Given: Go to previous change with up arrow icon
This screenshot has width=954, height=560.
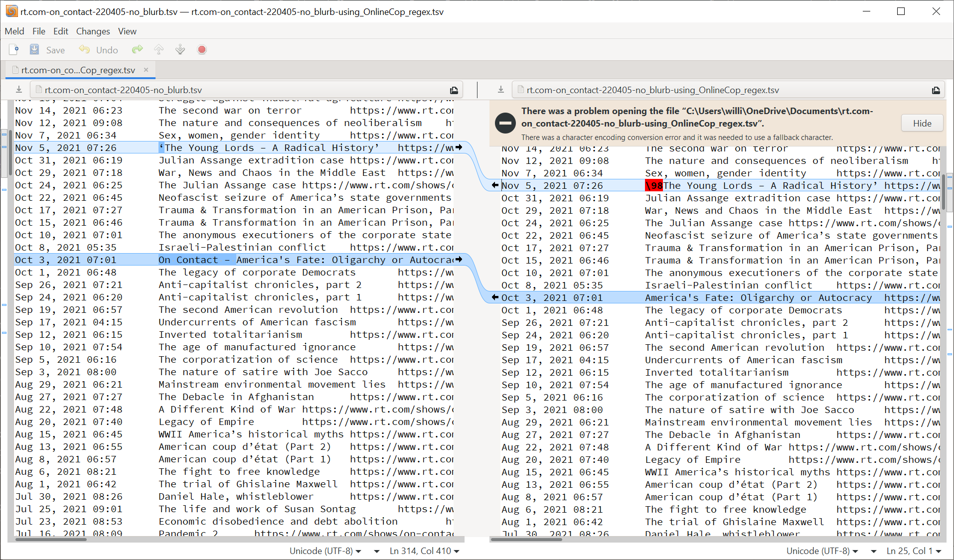Looking at the screenshot, I should [x=159, y=50].
